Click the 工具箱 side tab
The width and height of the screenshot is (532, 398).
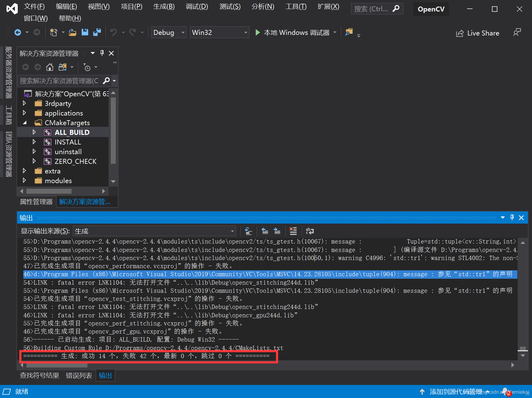tap(9, 115)
